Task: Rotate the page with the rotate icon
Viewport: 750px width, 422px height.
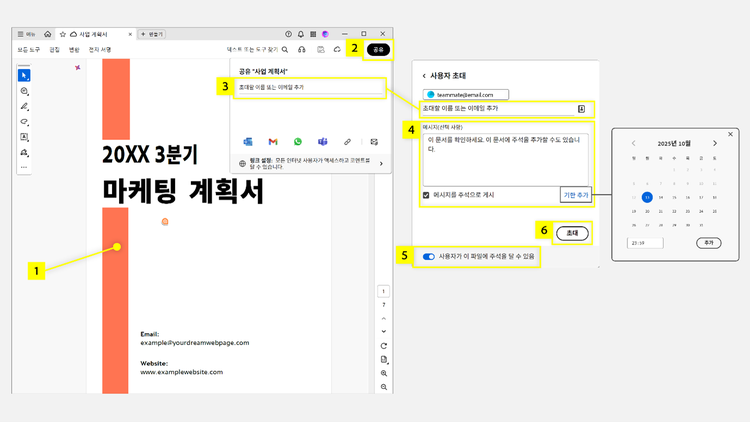Action: [x=384, y=346]
